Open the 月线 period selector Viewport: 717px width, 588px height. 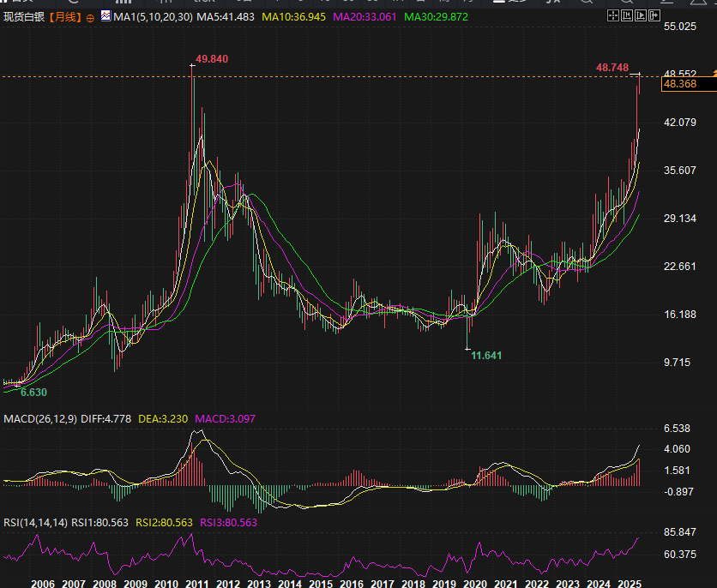65,17
